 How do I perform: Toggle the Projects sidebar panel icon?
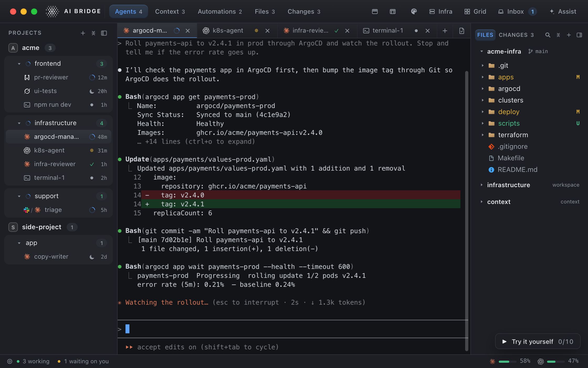coord(104,33)
